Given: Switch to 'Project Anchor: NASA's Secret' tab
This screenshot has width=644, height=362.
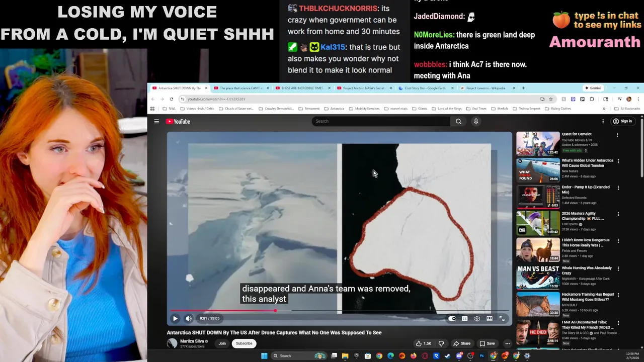Looking at the screenshot, I should coord(363,88).
